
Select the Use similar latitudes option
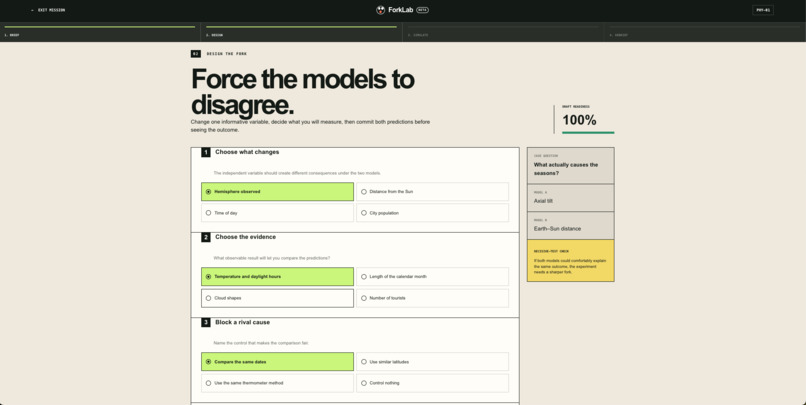pos(432,362)
